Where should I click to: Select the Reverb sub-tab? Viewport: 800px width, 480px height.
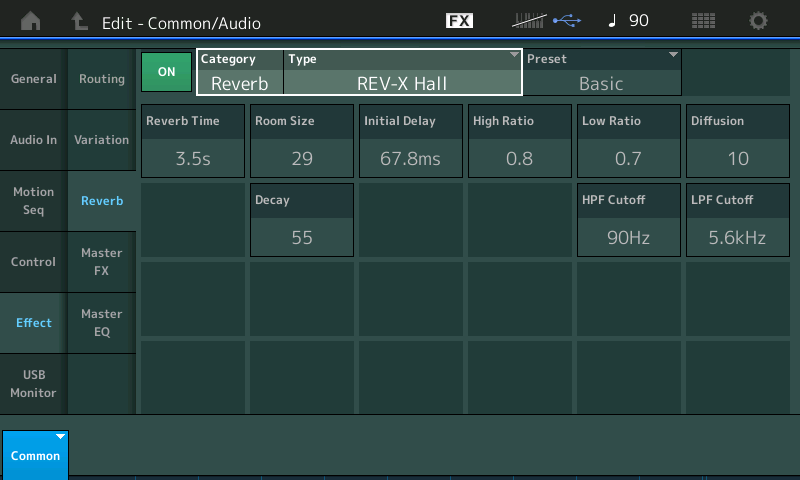click(102, 201)
